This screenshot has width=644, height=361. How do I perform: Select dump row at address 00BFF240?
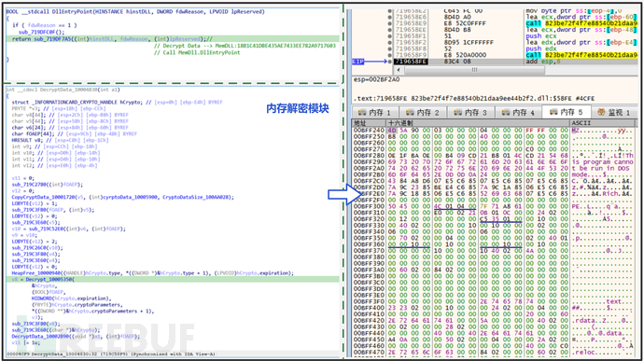493,131
